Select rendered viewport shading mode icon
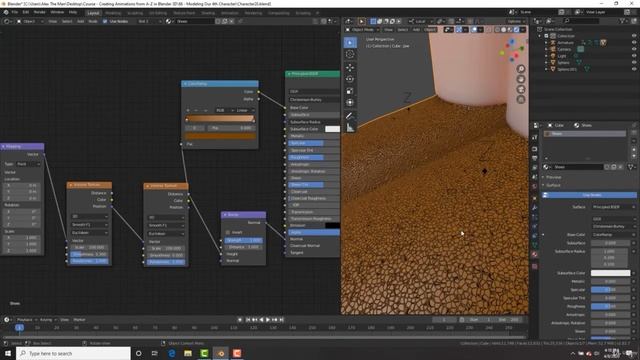The image size is (640, 360). 516,29
